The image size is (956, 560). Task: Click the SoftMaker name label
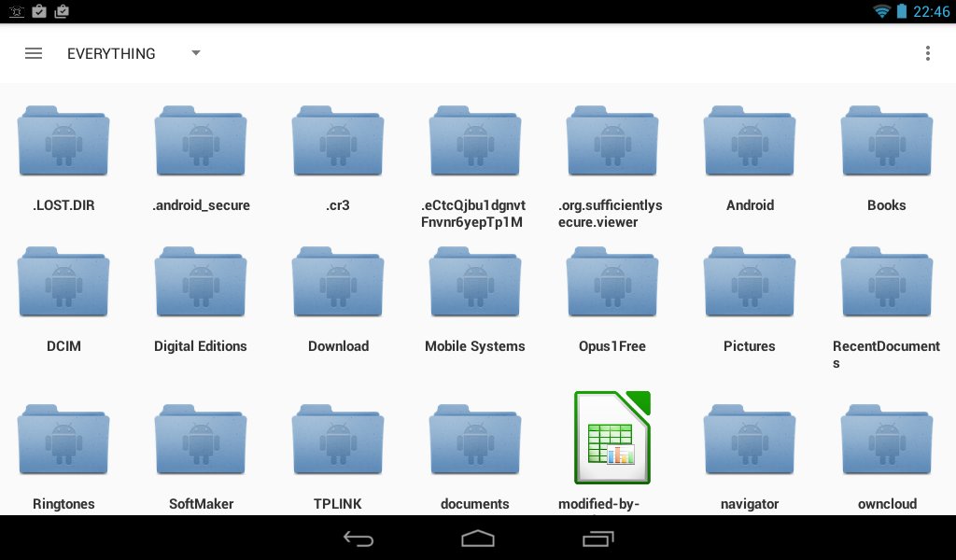click(x=202, y=504)
